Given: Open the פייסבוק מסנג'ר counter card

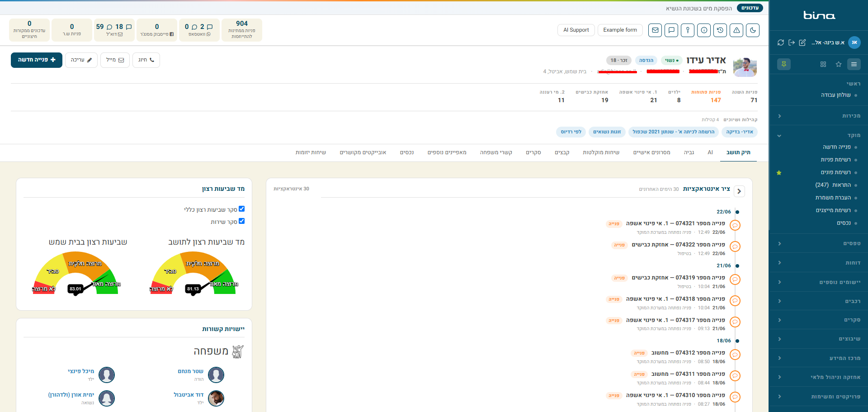Looking at the screenshot, I should (x=157, y=30).
